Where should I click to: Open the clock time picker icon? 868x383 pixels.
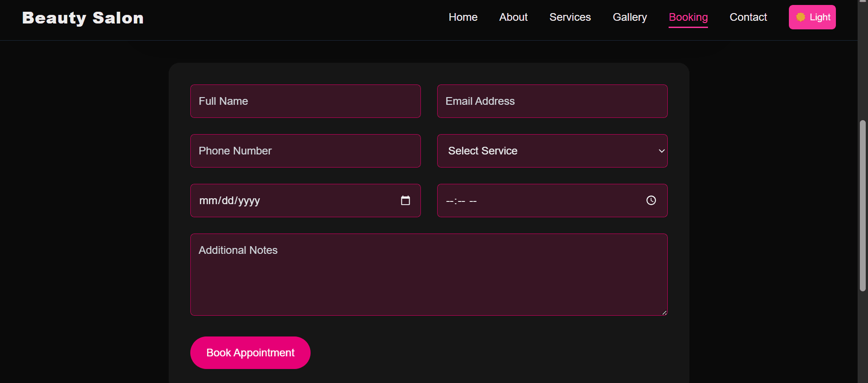(651, 201)
